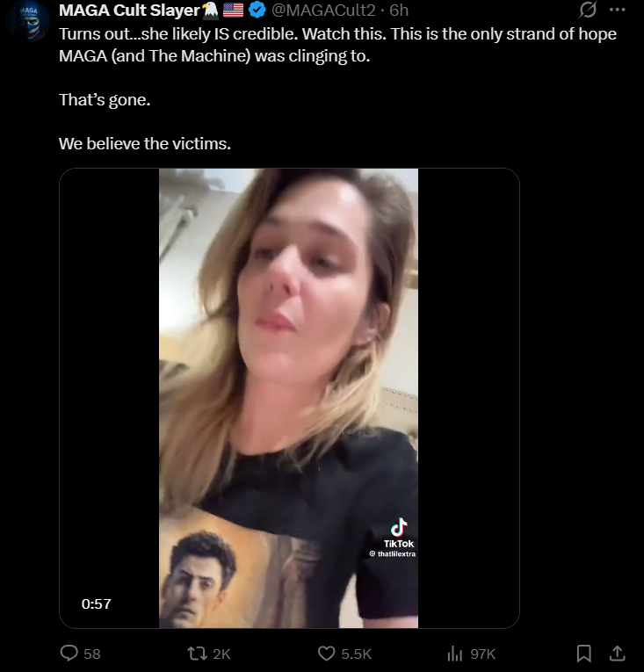Open the three-dot more options menu

coord(617,10)
